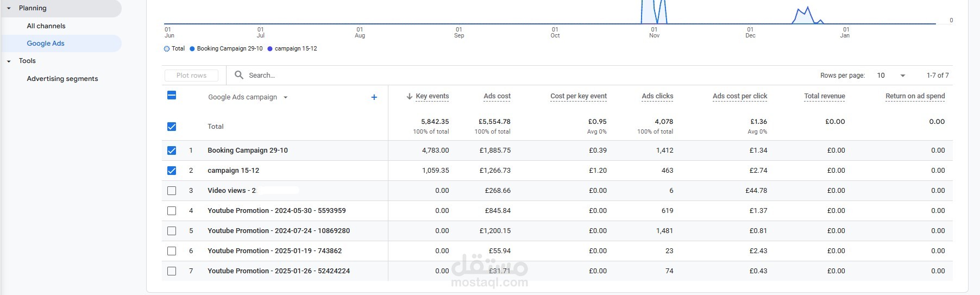Click the plus icon to add dimension
The width and height of the screenshot is (980, 295).
(374, 97)
